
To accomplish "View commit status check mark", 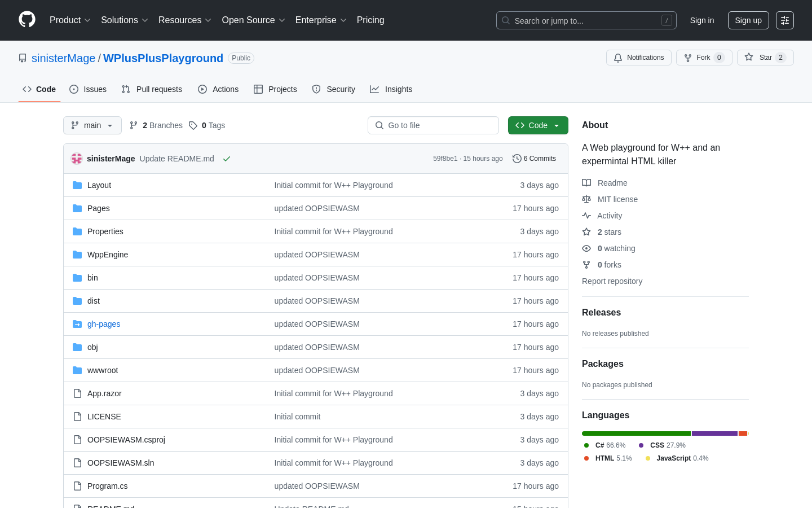I will tap(227, 159).
